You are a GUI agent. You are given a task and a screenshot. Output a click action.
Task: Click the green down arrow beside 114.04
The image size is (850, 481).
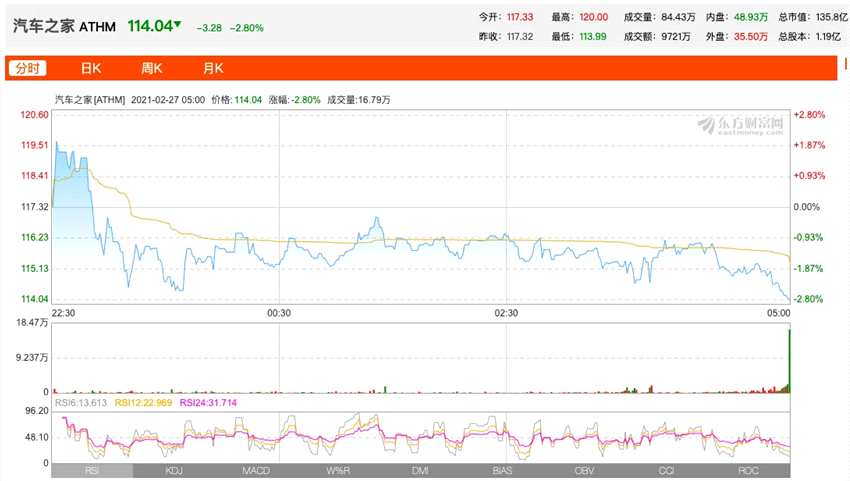click(177, 24)
